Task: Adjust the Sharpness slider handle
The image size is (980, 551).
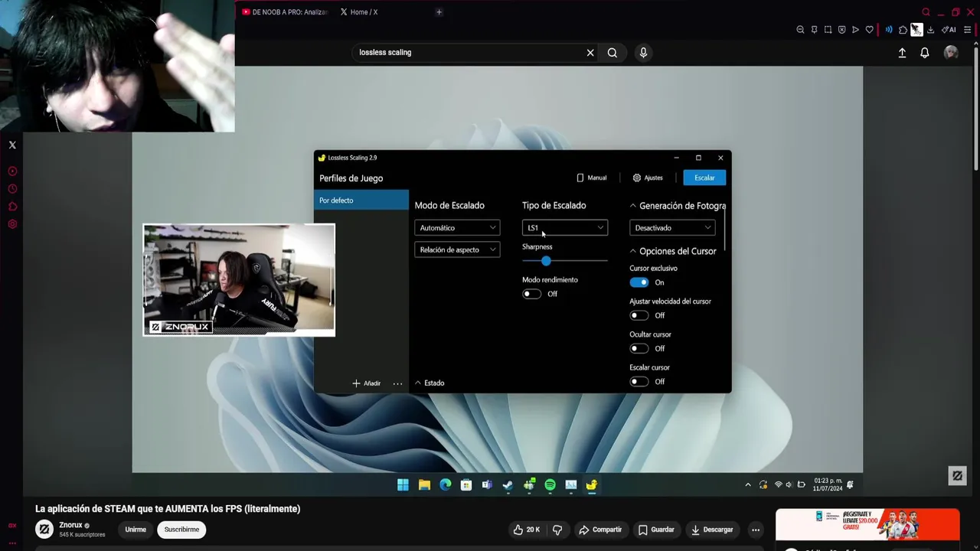Action: [x=546, y=261]
